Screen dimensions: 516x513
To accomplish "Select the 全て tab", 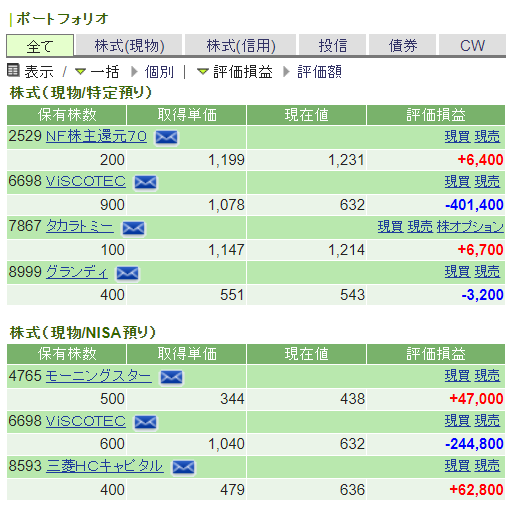I will (x=40, y=46).
